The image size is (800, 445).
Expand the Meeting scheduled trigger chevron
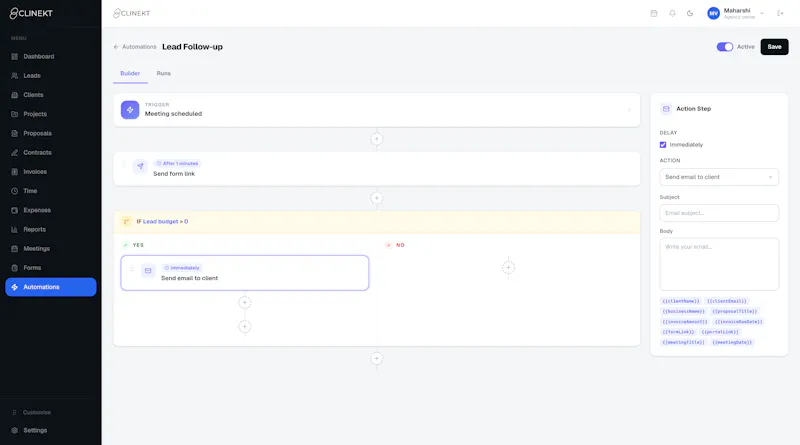[629, 110]
